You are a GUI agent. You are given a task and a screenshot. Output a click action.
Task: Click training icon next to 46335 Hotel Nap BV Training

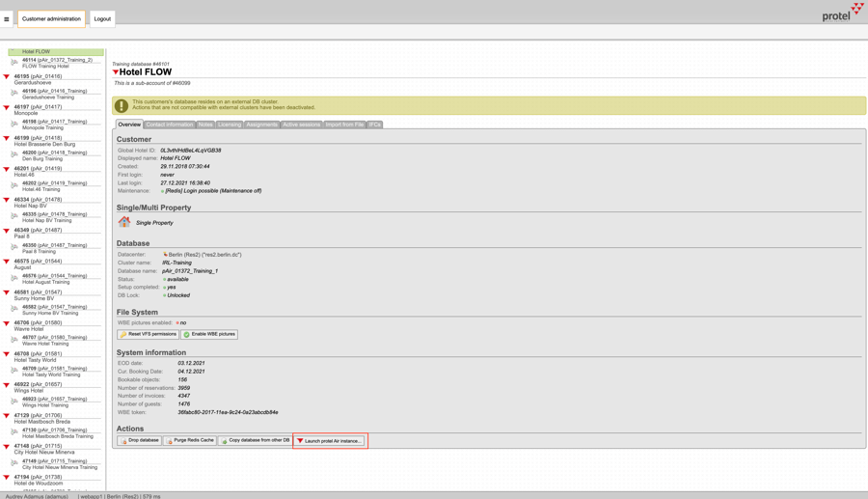14,216
